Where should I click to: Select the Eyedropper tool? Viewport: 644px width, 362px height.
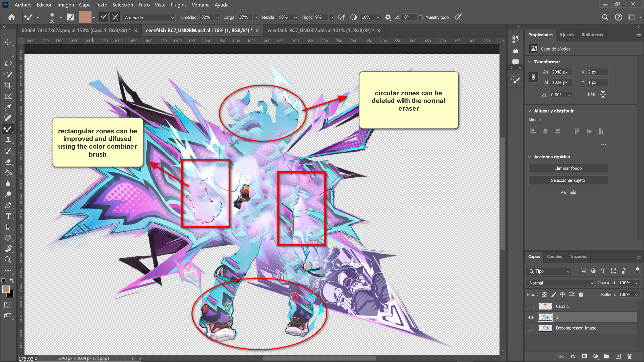(x=8, y=107)
